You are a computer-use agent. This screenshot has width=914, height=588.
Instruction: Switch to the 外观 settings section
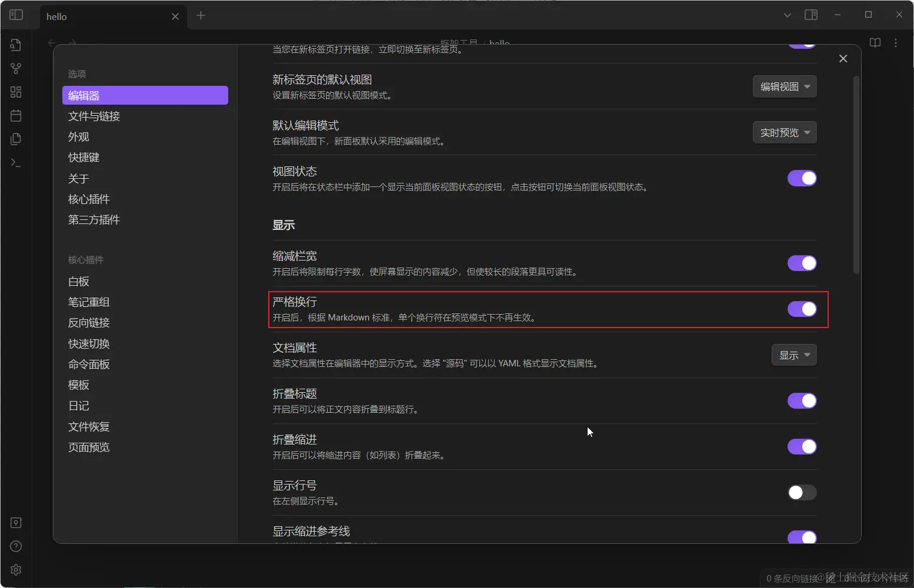pyautogui.click(x=79, y=136)
